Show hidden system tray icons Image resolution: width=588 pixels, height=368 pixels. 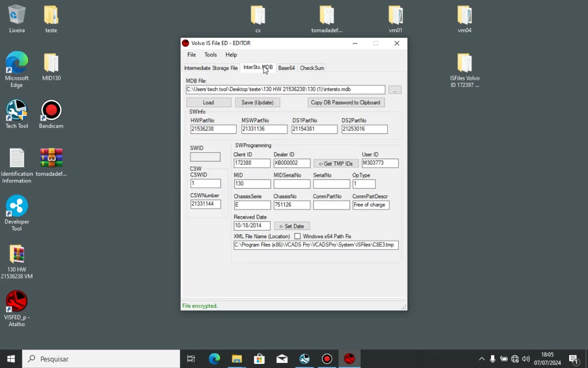tap(481, 359)
